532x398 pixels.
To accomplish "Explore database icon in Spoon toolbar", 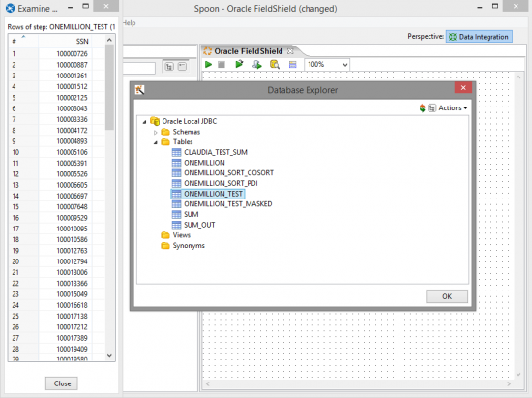I will [274, 64].
